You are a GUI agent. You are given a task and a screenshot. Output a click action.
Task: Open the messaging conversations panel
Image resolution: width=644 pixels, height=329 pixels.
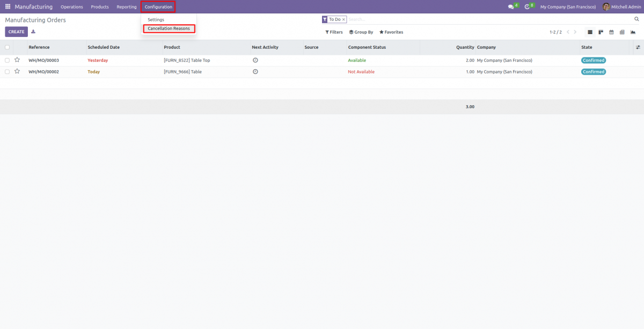tap(510, 6)
